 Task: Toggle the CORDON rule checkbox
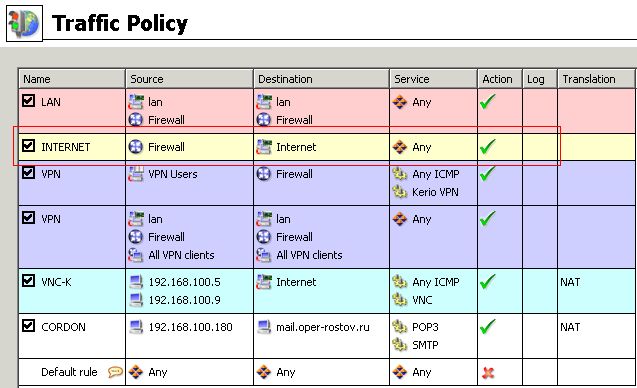point(28,325)
